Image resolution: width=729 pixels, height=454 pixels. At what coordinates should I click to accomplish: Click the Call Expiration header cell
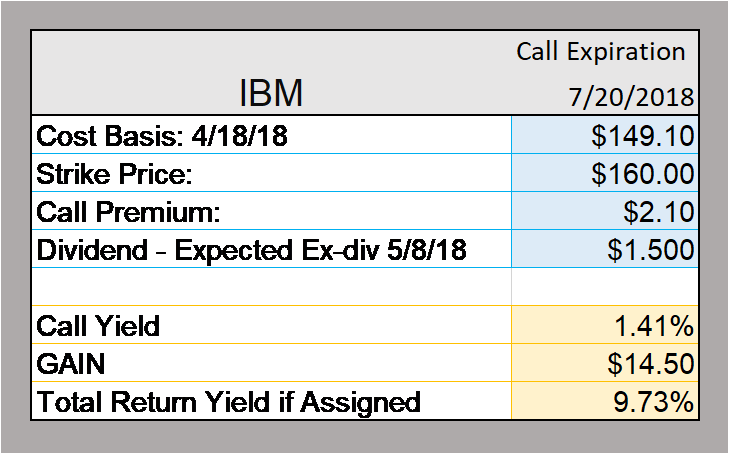click(x=601, y=51)
